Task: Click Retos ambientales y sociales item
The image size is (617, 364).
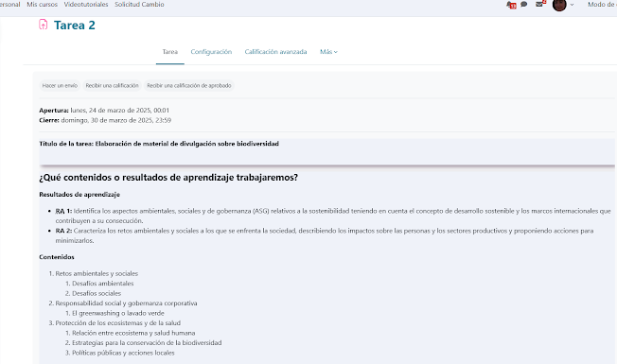Action: tap(97, 273)
